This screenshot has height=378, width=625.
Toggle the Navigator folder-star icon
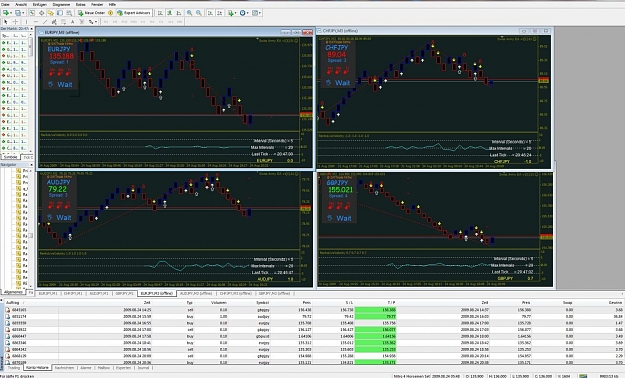[x=51, y=13]
